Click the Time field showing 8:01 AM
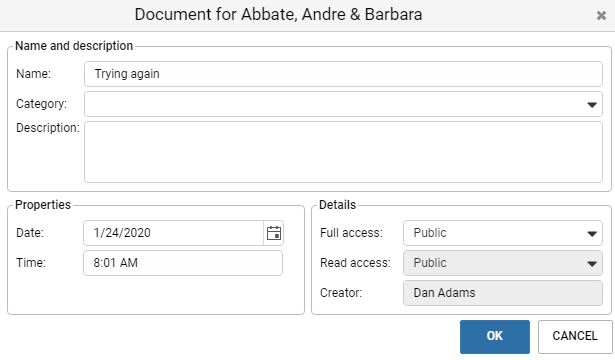This screenshot has width=615, height=360. pos(183,263)
